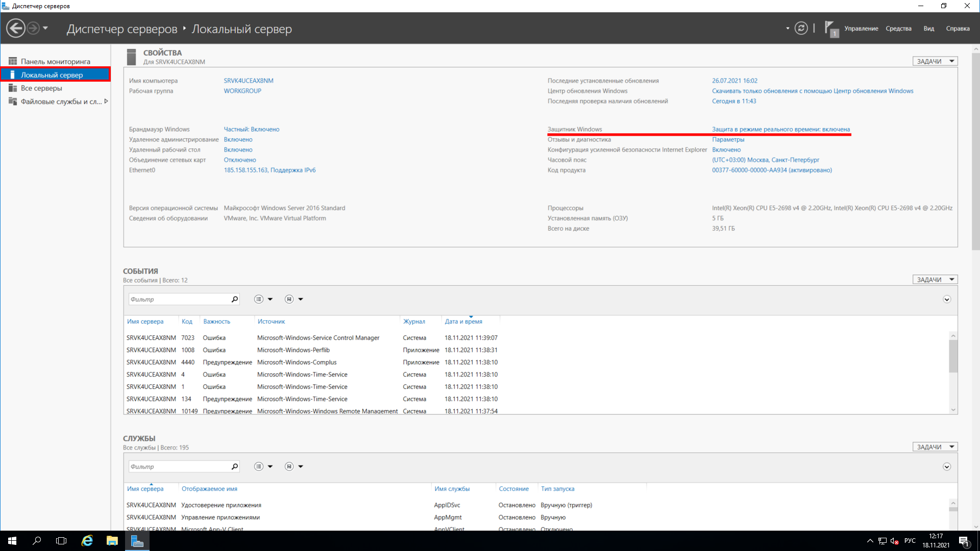Open the Управление menu
This screenshot has height=551, width=980.
click(861, 29)
